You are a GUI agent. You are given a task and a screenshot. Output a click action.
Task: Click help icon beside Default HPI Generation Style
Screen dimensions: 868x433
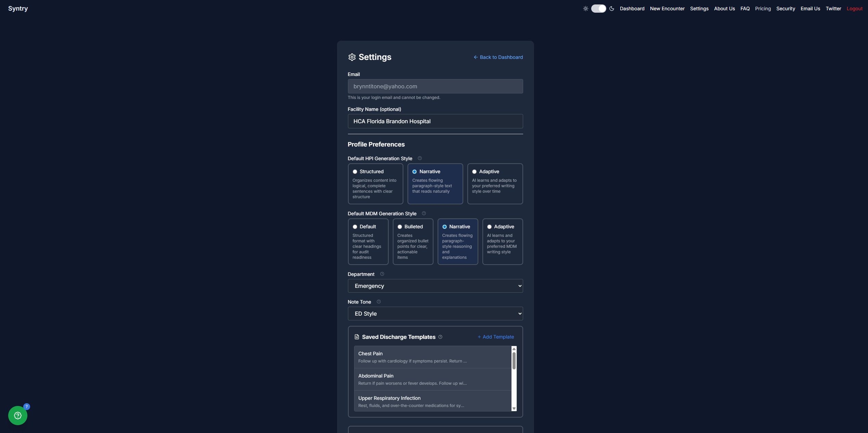(x=419, y=158)
